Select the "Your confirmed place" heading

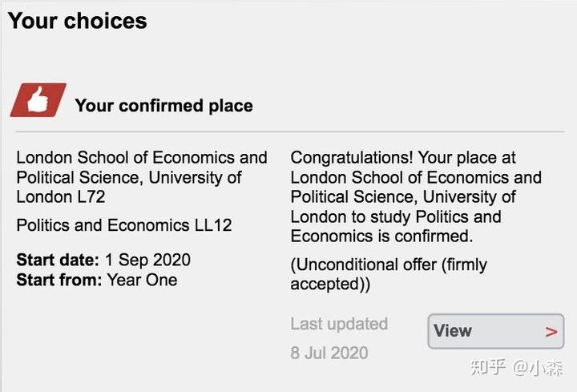[x=163, y=106]
